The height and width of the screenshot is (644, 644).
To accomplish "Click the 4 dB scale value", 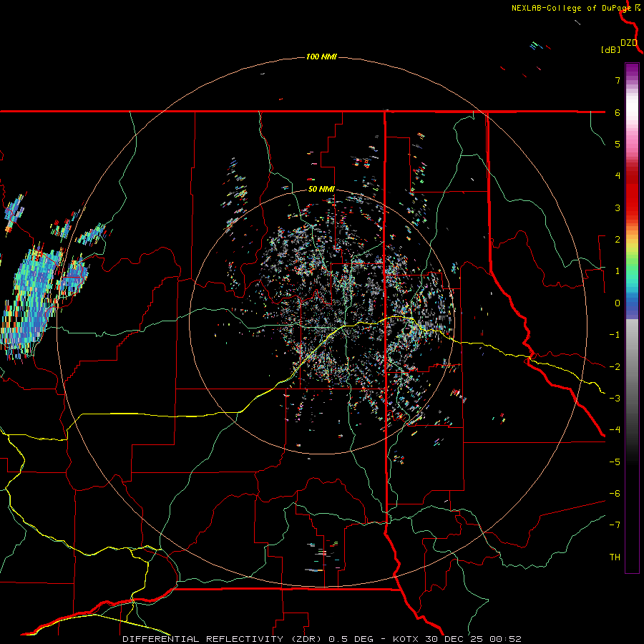I will click(x=618, y=176).
